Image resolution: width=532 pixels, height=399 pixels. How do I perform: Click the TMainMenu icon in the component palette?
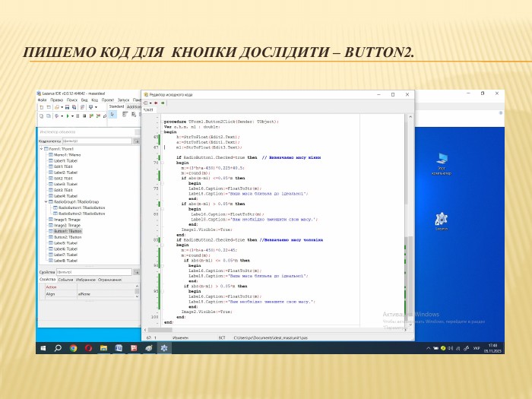tap(125, 114)
